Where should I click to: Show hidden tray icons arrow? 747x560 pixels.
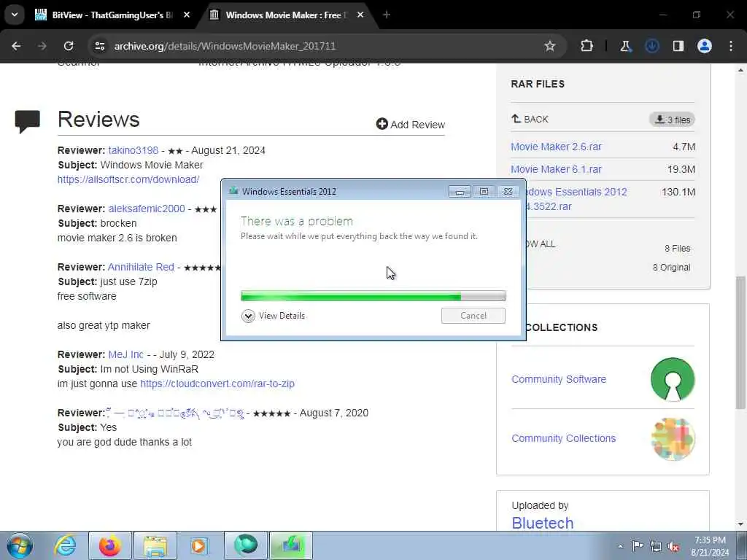(620, 546)
